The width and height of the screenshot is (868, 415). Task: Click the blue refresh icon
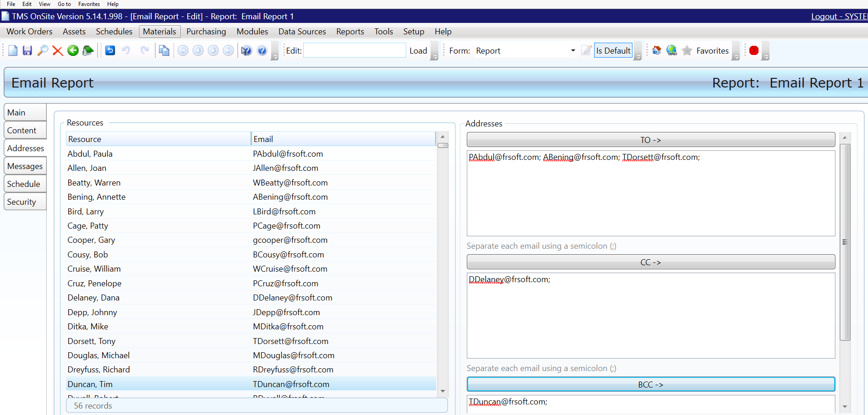(110, 50)
